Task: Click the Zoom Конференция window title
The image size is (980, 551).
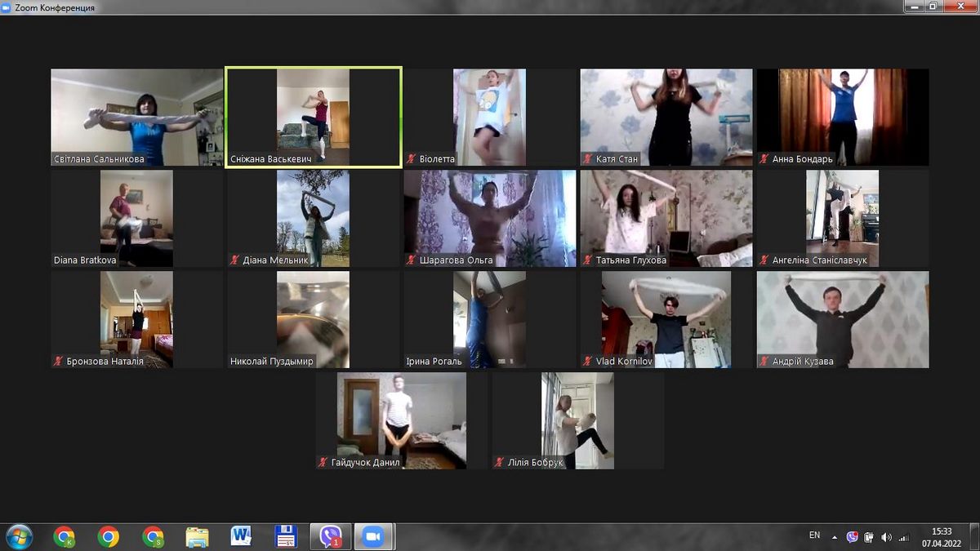Action: click(54, 7)
